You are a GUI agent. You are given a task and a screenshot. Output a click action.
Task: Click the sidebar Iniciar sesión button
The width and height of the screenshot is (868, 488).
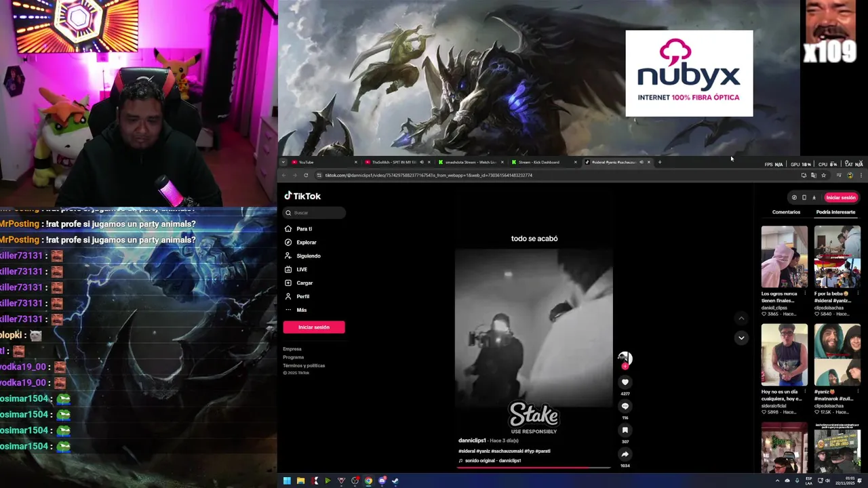[x=314, y=327]
